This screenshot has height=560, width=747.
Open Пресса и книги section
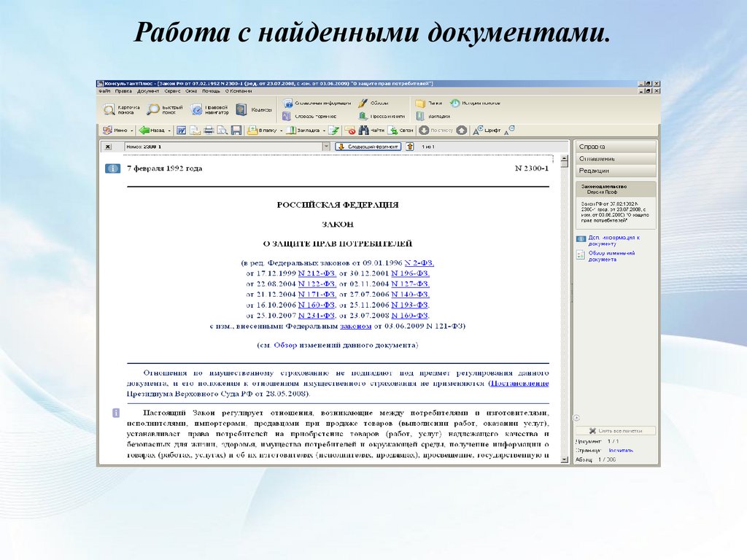tap(382, 116)
